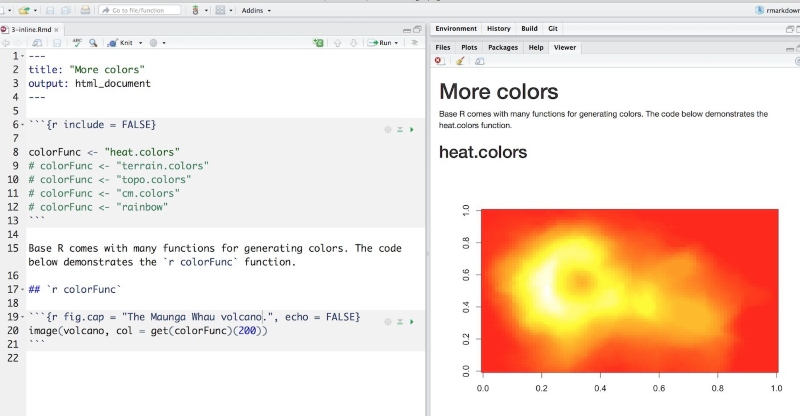Go to previous chunk with up arrow

[337, 43]
